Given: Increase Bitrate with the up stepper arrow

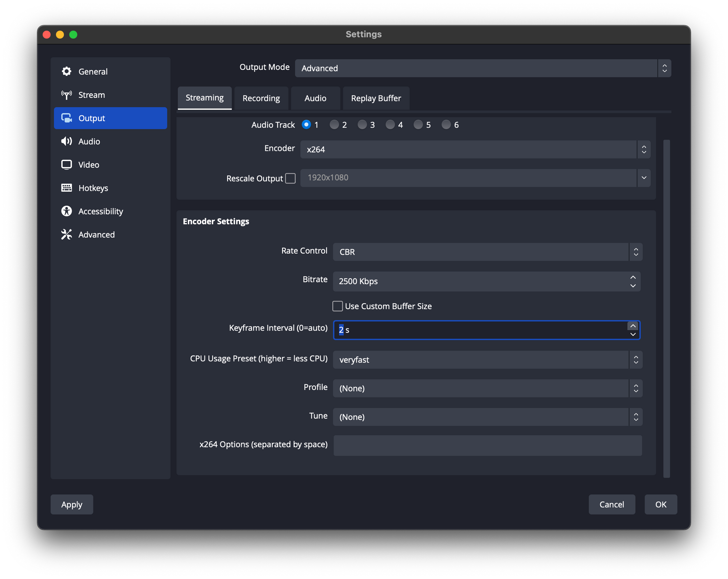Looking at the screenshot, I should tap(633, 277).
